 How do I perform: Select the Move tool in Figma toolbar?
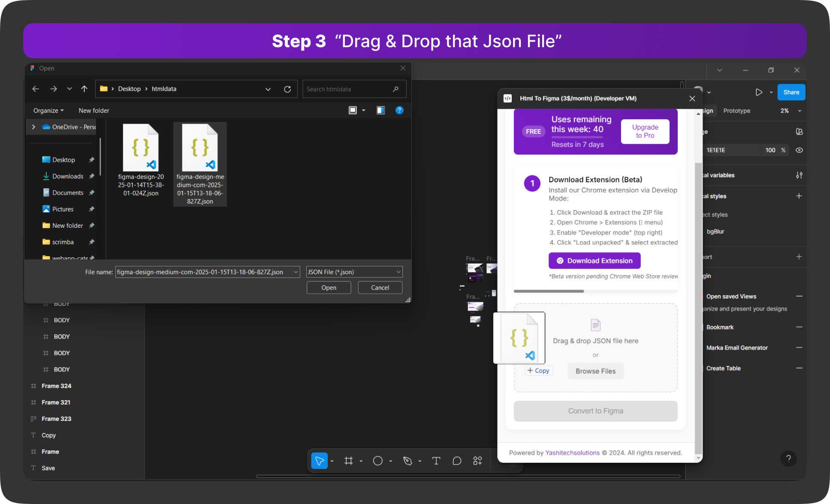(x=319, y=461)
